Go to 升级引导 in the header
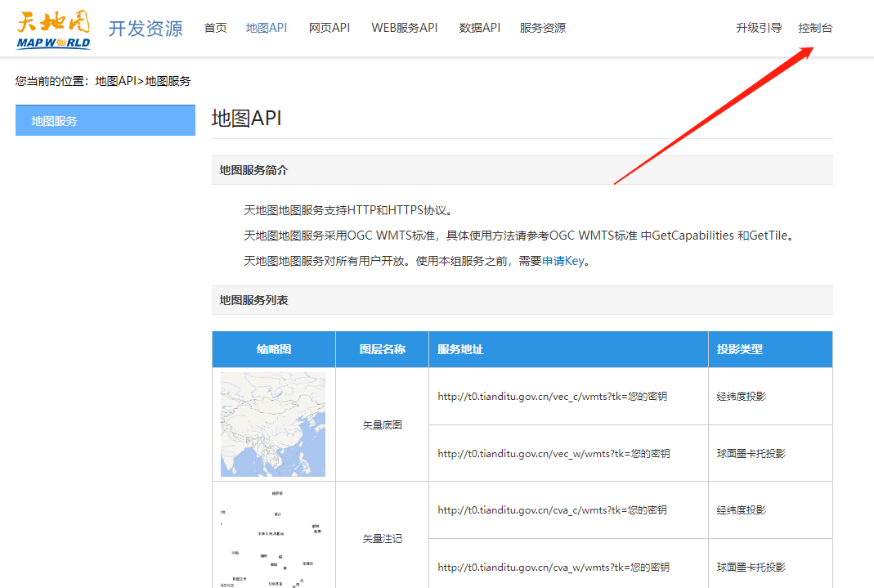 click(x=759, y=28)
